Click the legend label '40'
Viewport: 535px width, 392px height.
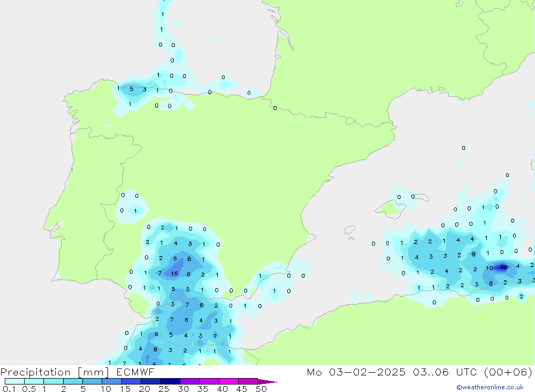[223, 389]
